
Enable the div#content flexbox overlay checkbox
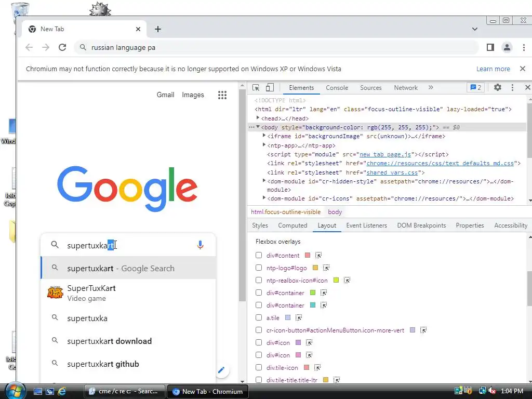(259, 255)
